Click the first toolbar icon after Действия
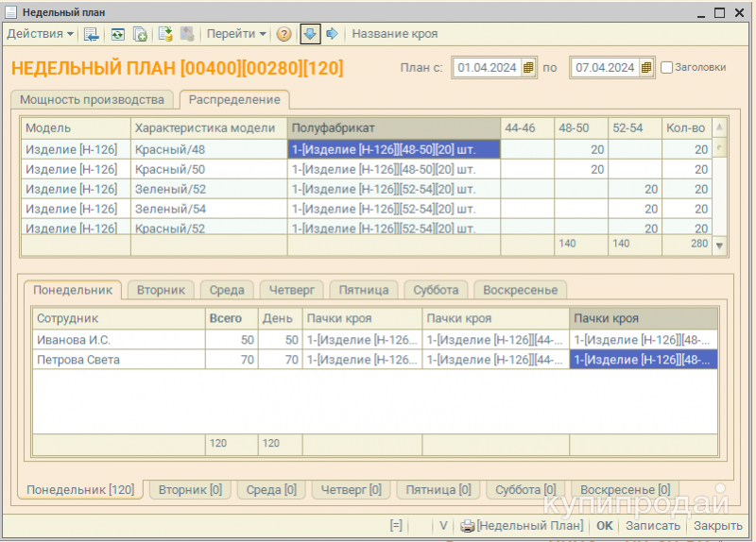The width and height of the screenshot is (756, 542). coord(92,34)
